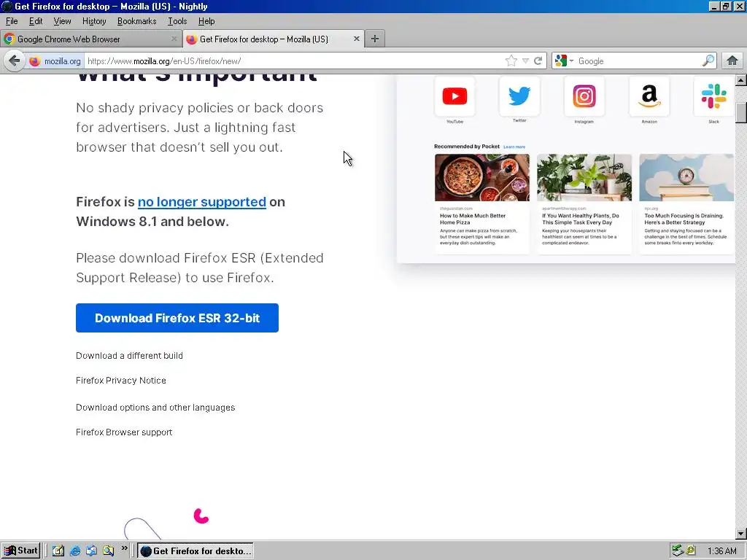Click the Chrome icon on first tab
This screenshot has height=560, width=747.
pos(9,39)
